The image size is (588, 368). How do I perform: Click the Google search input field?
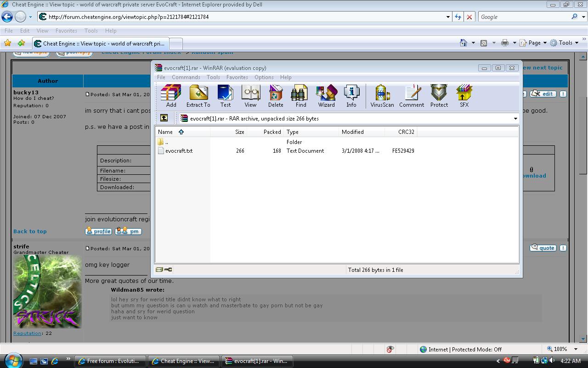(x=524, y=17)
